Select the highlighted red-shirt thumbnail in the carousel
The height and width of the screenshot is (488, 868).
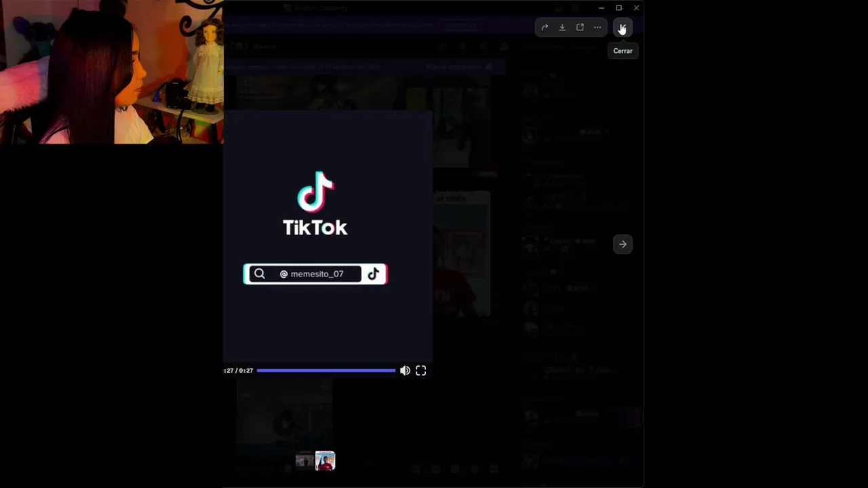pos(325,461)
